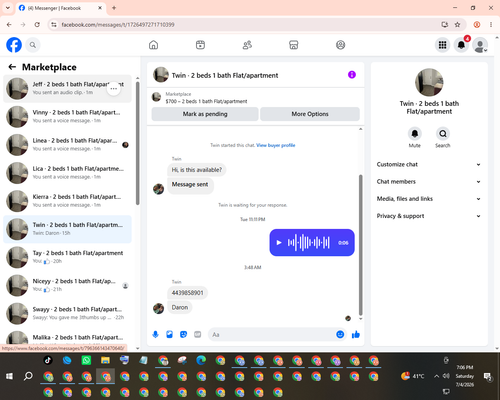Screen dimensions: 500x400
Task: Open tab search dropdown
Action: 8,8
